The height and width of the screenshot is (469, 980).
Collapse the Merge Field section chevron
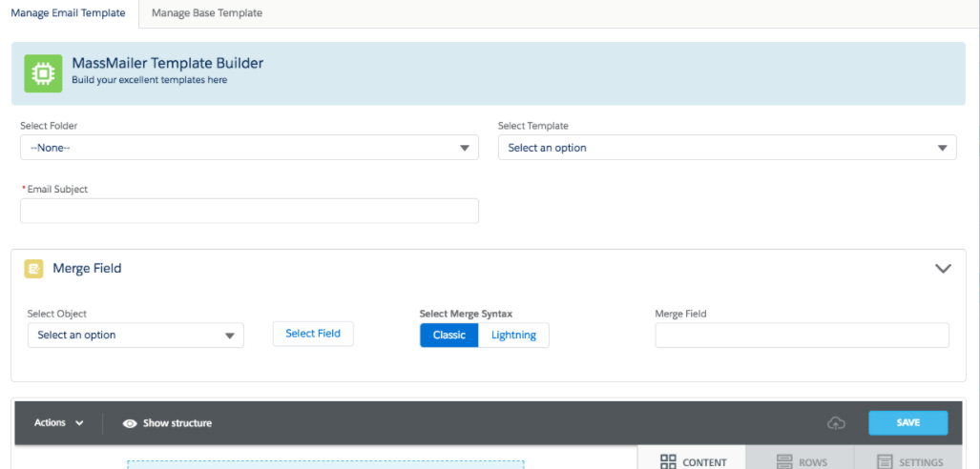[x=943, y=269]
